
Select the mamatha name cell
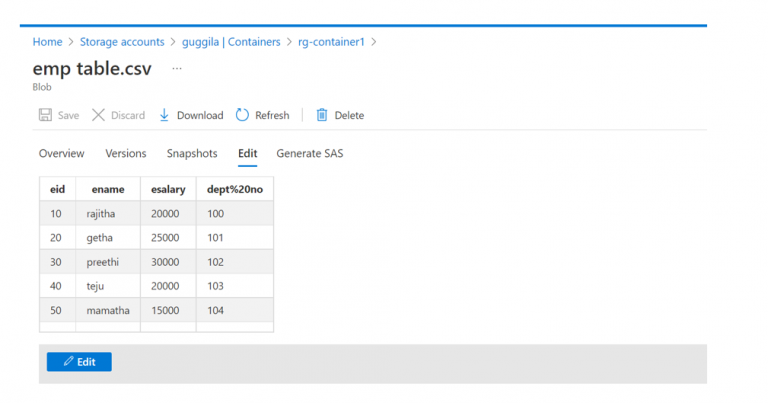pos(108,310)
